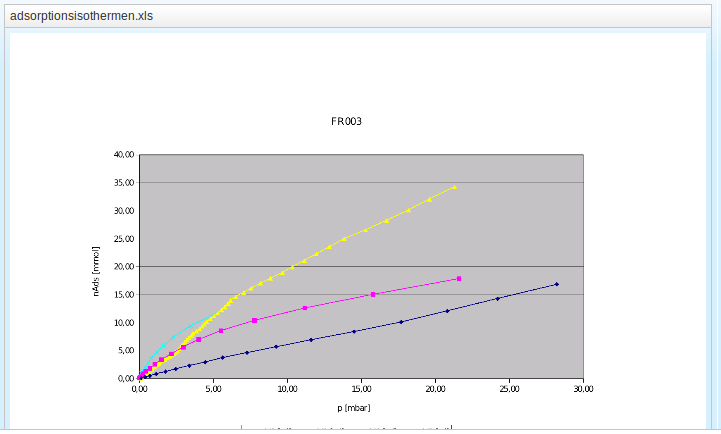
Task: Select the FR003 chart title
Action: (x=346, y=122)
